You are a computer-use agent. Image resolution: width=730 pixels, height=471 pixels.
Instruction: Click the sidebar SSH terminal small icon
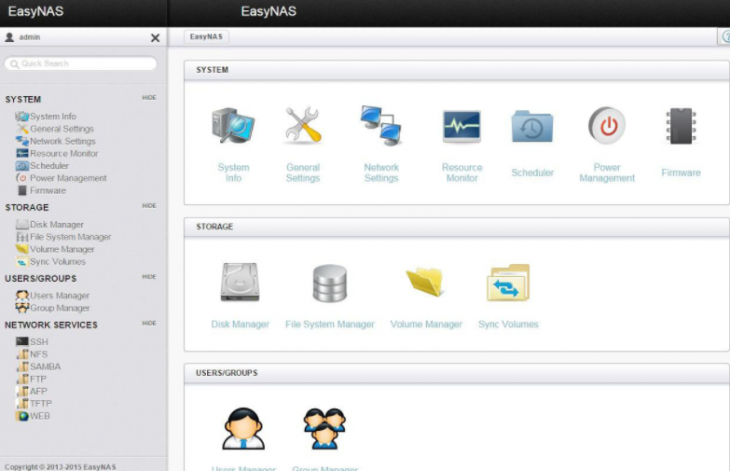tap(22, 341)
